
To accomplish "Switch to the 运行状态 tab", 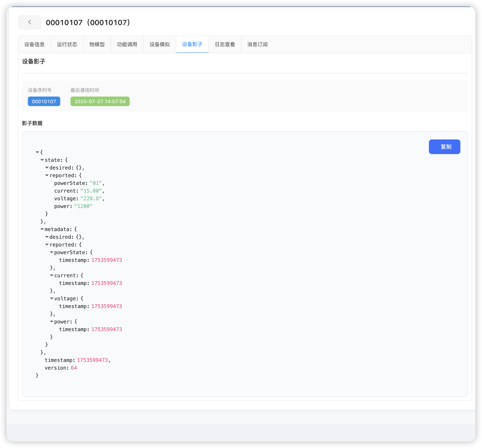I will coord(67,44).
